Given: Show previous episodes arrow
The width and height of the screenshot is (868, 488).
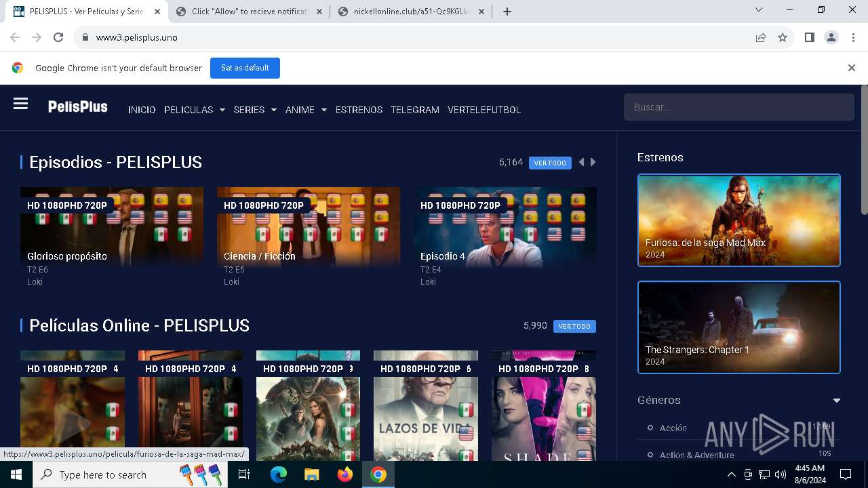Looking at the screenshot, I should point(581,163).
